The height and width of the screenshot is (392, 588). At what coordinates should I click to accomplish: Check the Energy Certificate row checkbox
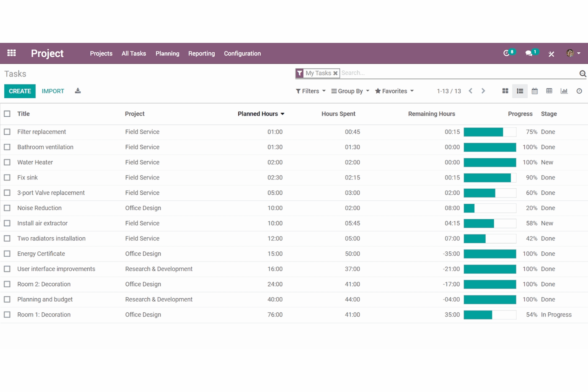pos(7,254)
